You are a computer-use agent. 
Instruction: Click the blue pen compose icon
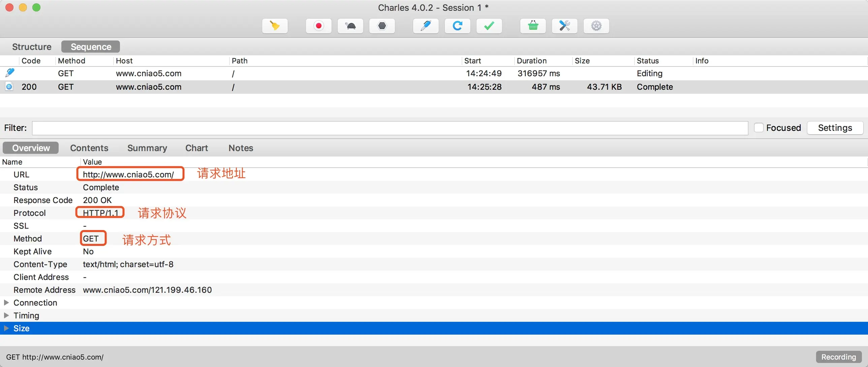click(x=426, y=26)
